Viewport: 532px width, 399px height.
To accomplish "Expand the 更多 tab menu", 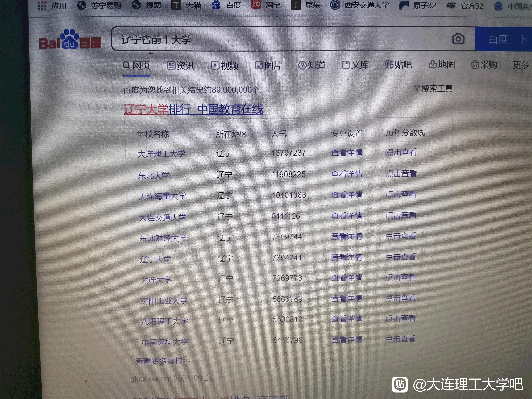I will pyautogui.click(x=521, y=65).
